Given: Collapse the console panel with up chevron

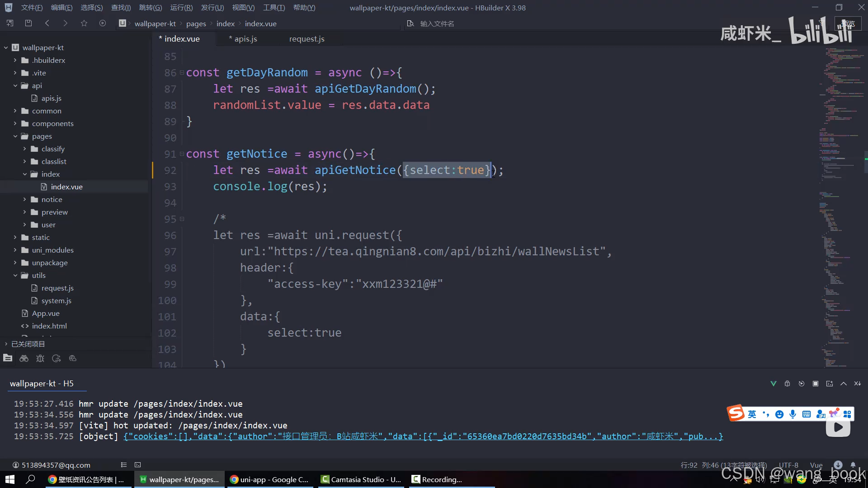Looking at the screenshot, I should coord(844,384).
